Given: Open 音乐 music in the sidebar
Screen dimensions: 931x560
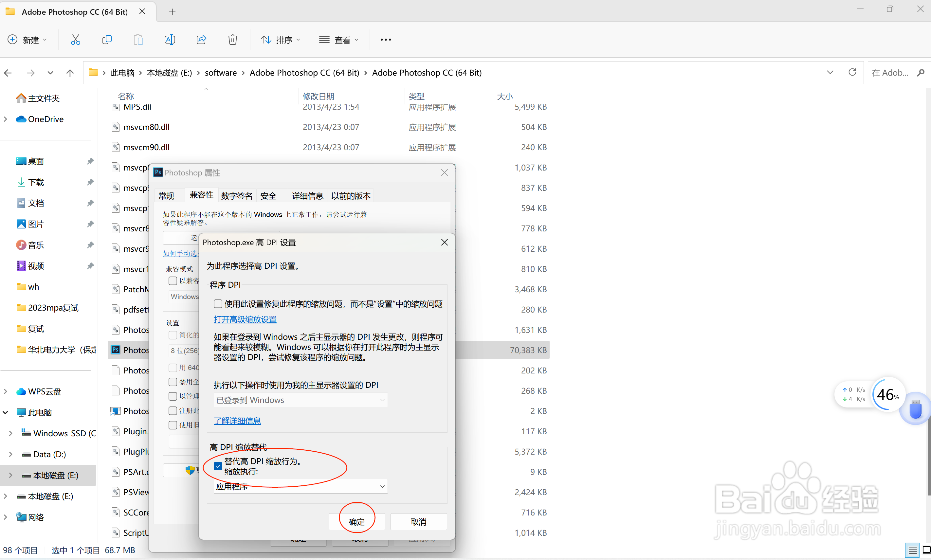Looking at the screenshot, I should point(30,245).
